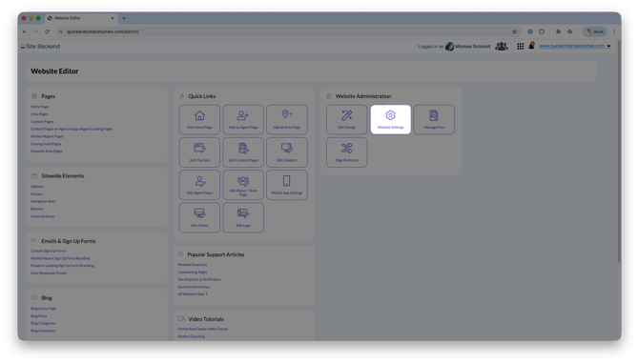Select the Website Editor browser tab
This screenshot has height=364, width=639.
[x=81, y=18]
